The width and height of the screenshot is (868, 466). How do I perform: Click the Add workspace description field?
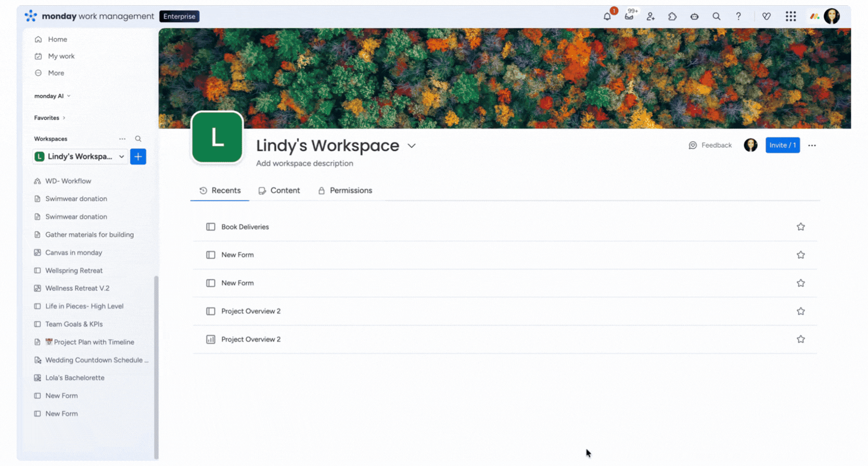coord(304,163)
